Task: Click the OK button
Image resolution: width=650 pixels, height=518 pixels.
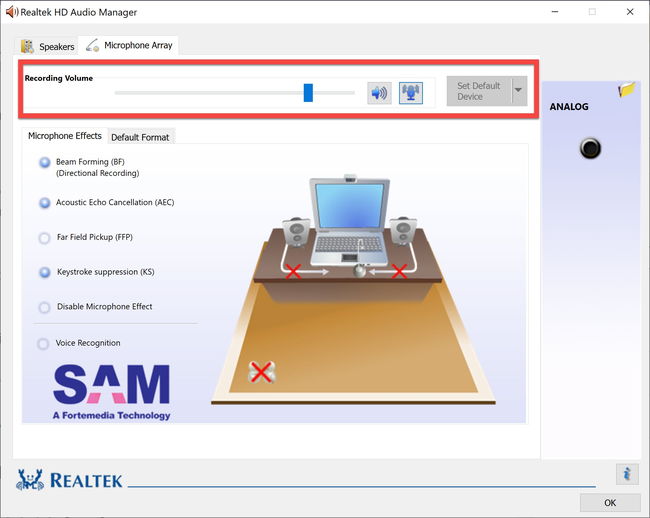Action: 610,503
